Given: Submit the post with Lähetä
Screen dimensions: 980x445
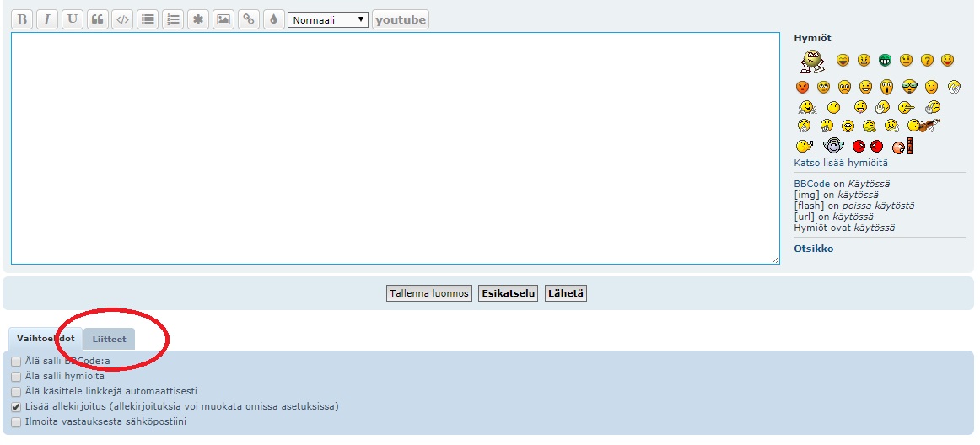Looking at the screenshot, I should pos(566,293).
